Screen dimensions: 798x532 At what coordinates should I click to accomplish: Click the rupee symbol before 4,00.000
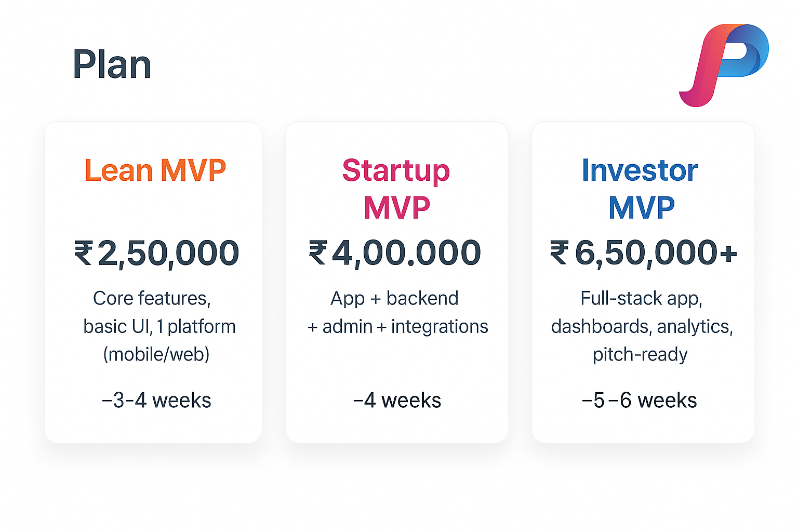click(x=318, y=252)
